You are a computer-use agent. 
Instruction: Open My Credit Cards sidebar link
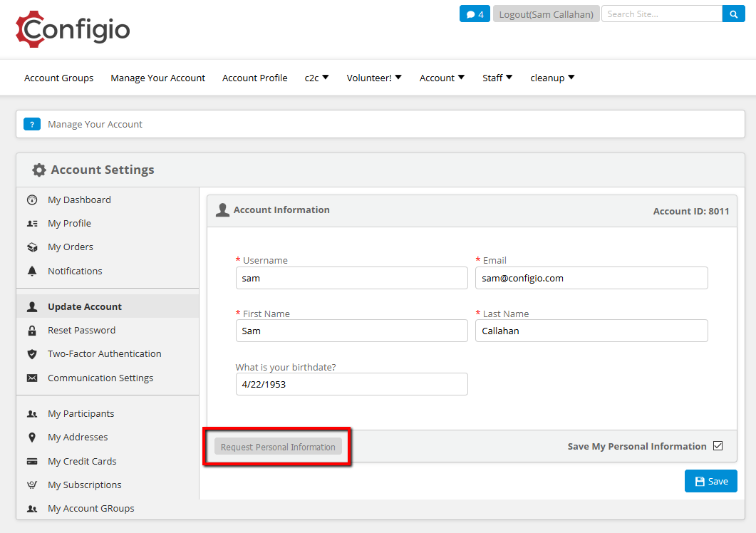pyautogui.click(x=82, y=461)
